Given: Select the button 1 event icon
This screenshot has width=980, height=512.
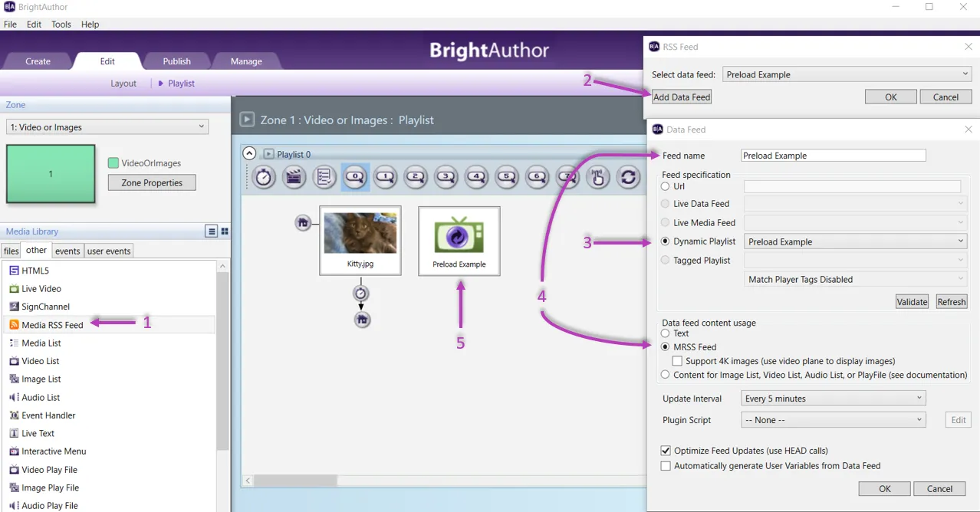Looking at the screenshot, I should [385, 177].
